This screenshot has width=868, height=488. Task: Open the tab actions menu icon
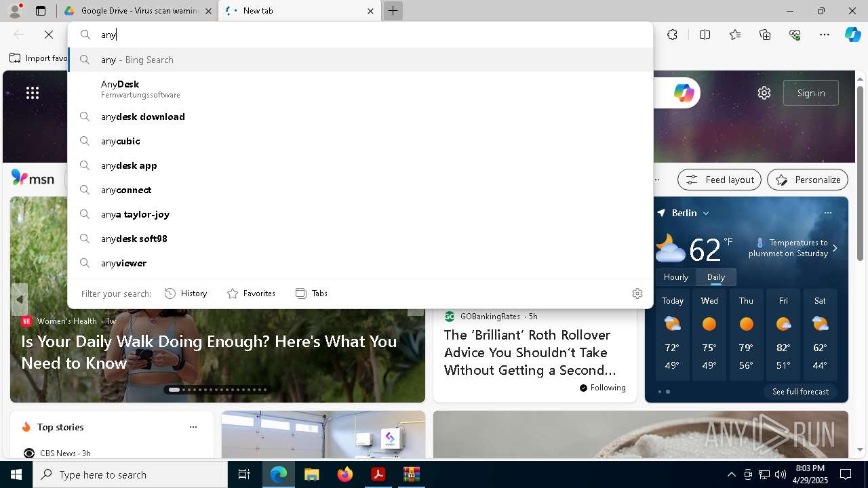(x=41, y=11)
